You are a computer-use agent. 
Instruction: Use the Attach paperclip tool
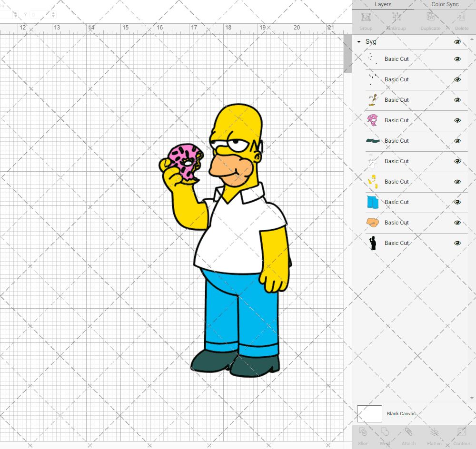(x=408, y=432)
